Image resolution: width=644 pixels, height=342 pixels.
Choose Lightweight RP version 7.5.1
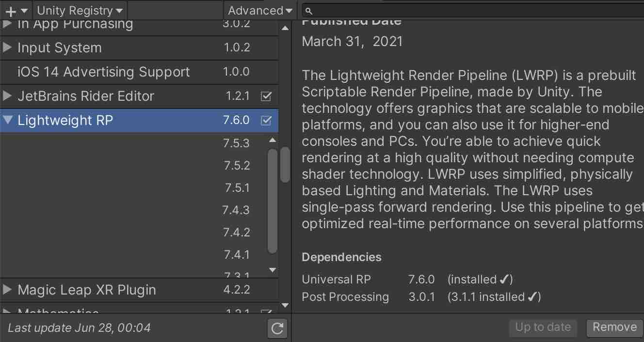tap(237, 187)
